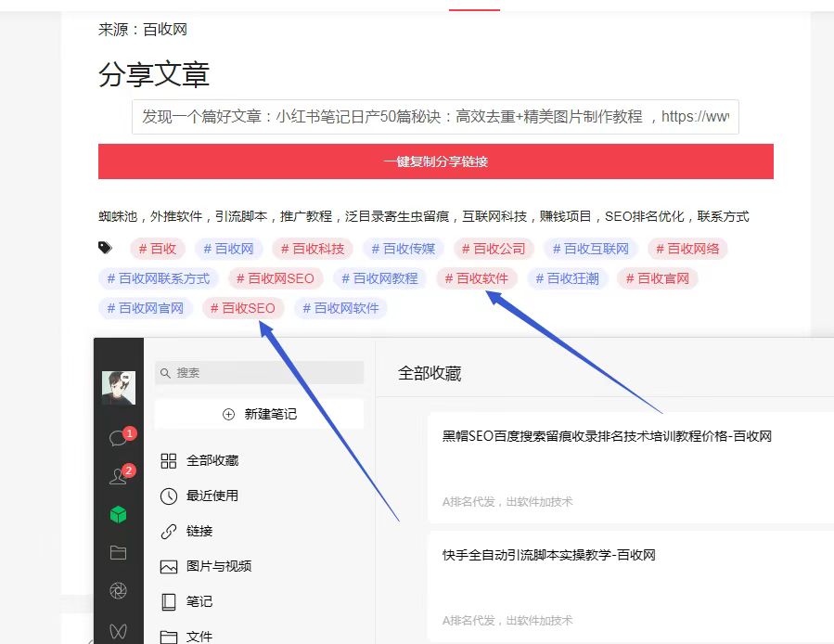Click the chain link icon next to 链接
Viewport: 834px width, 644px height.
[169, 531]
